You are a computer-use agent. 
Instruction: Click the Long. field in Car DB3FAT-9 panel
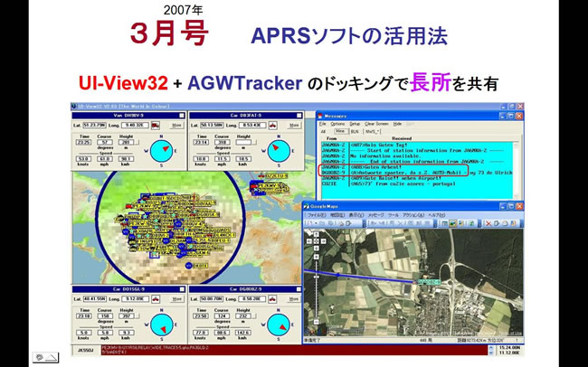251,125
